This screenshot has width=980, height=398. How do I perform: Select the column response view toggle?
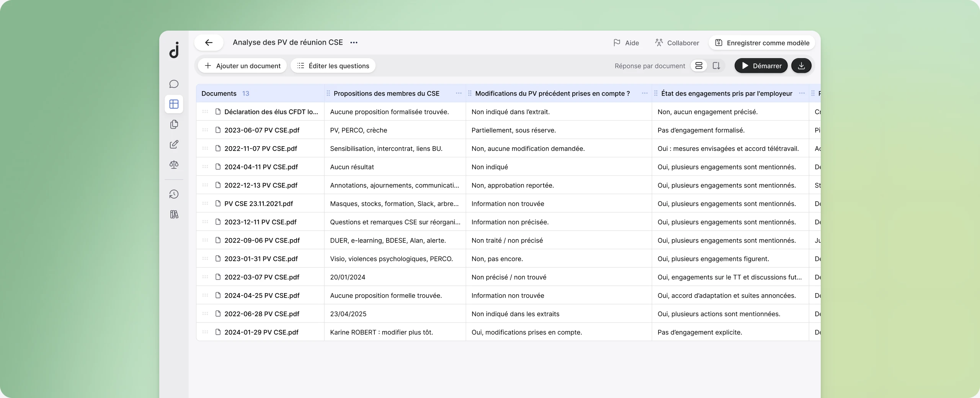click(716, 66)
